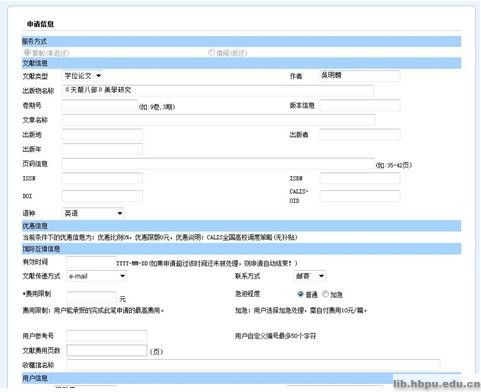This screenshot has width=481, height=392.
Task: Click the ISSN input field
Action: tap(102, 178)
